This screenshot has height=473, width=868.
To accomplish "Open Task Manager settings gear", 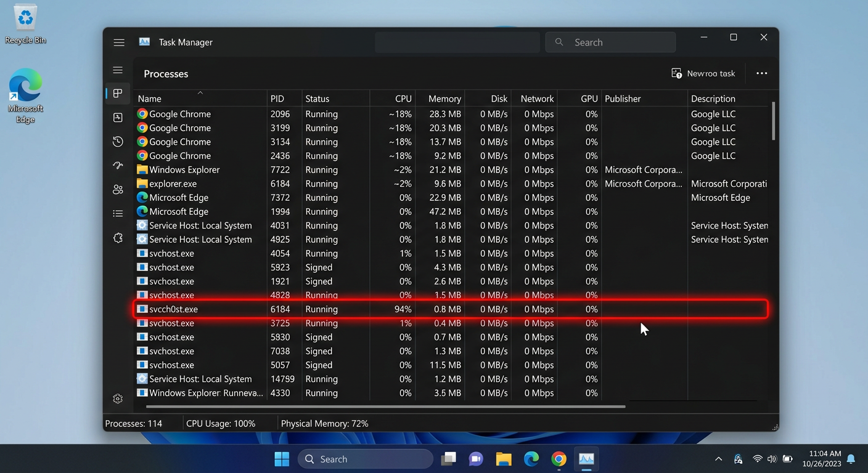I will (118, 399).
